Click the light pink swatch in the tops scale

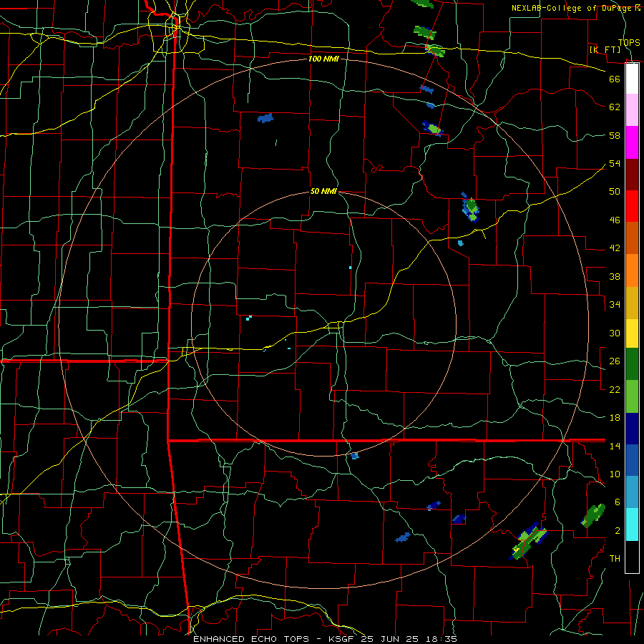pyautogui.click(x=632, y=110)
